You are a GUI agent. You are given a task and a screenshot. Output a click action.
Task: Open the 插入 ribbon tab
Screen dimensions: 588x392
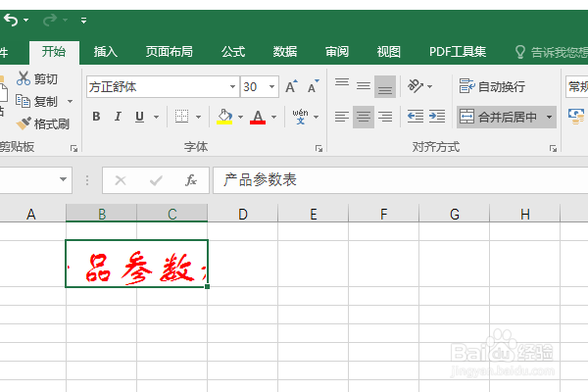click(x=106, y=52)
